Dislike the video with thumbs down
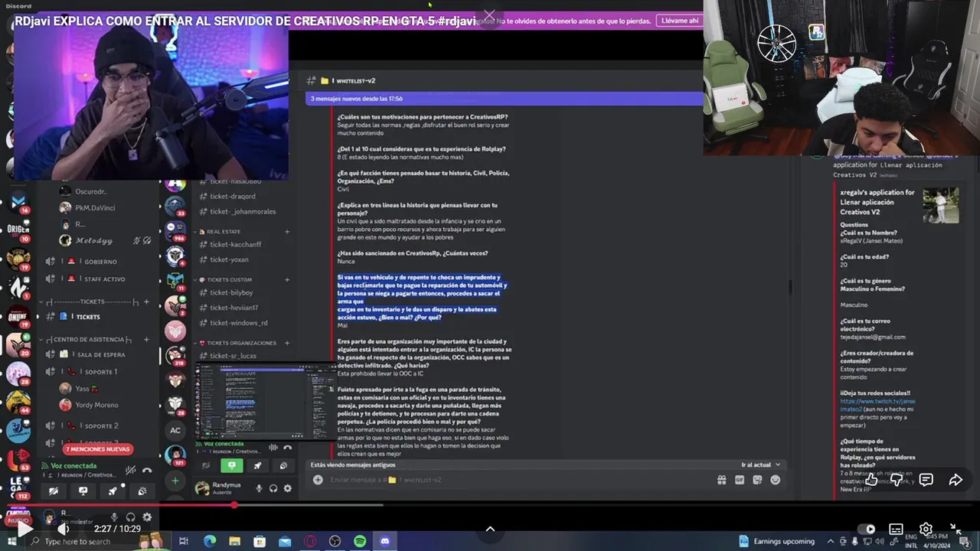The image size is (980, 551). click(x=897, y=480)
